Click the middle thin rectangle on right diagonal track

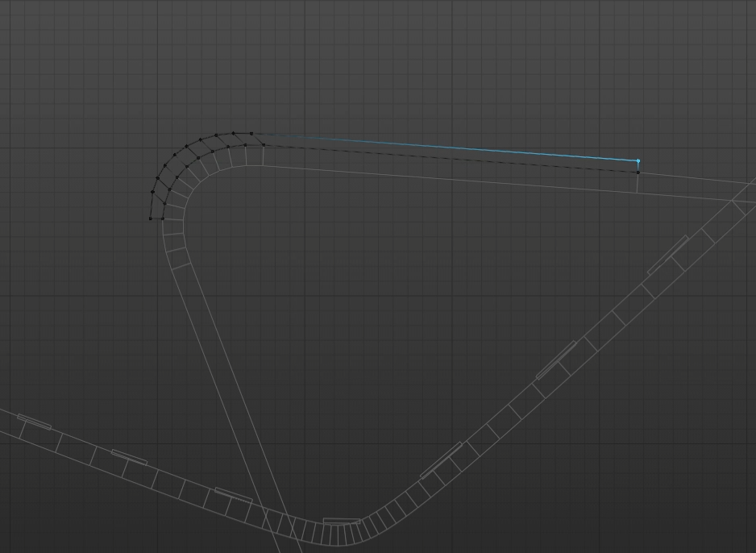[556, 360]
